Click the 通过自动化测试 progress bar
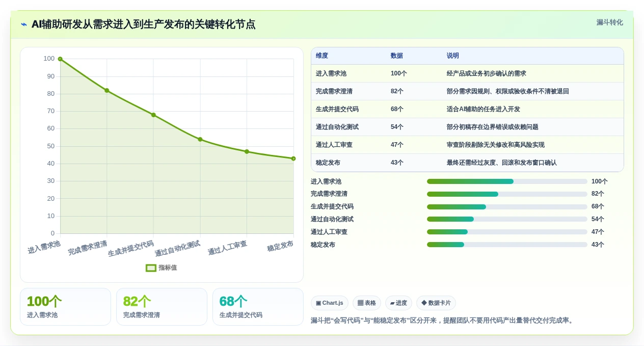The image size is (644, 346). point(507,219)
